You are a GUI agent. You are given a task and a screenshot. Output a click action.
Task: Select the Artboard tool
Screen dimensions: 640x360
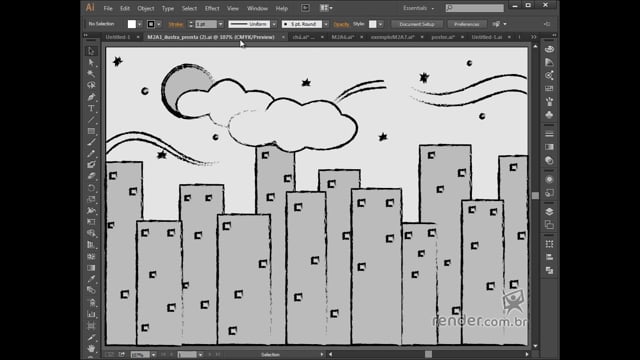pos(91,326)
